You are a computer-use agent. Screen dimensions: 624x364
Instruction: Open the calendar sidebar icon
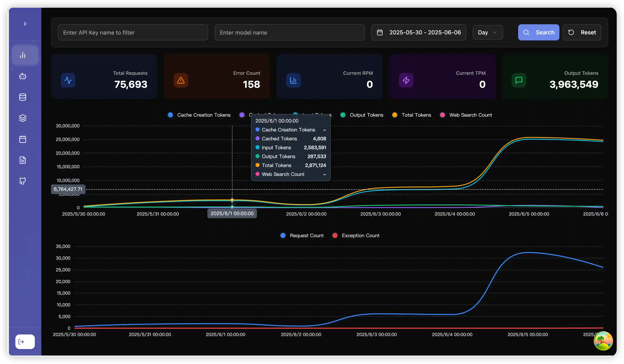(x=23, y=139)
